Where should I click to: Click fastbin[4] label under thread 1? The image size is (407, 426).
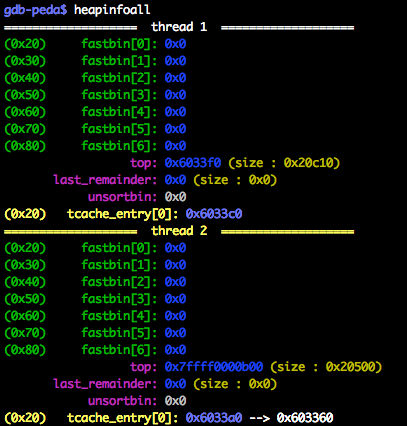(119, 112)
